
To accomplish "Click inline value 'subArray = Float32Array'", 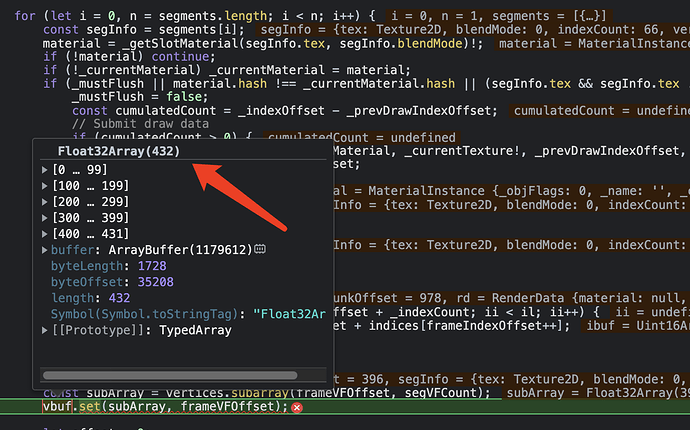I will click(x=598, y=393).
